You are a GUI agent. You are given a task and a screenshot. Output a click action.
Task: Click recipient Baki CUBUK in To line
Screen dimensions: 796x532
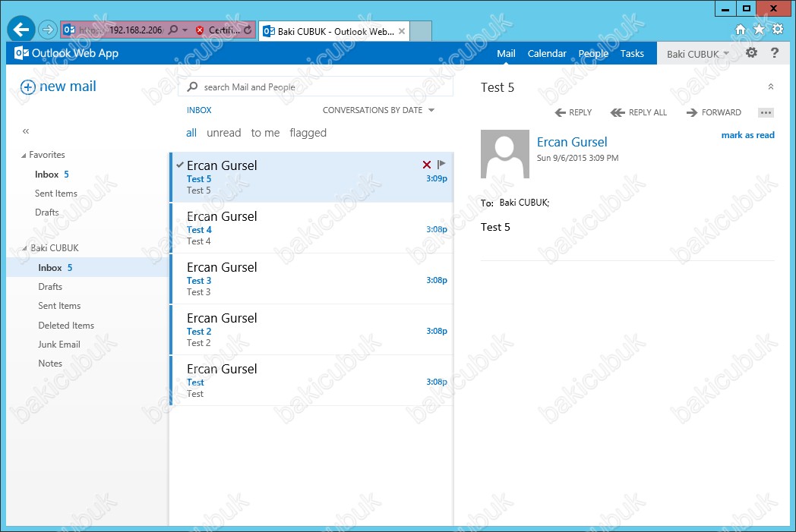[x=524, y=203]
